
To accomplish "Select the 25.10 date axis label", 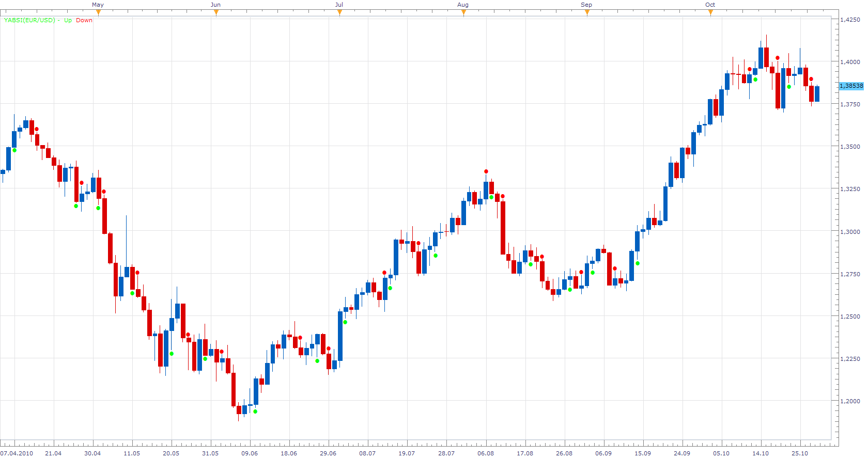I will [800, 453].
